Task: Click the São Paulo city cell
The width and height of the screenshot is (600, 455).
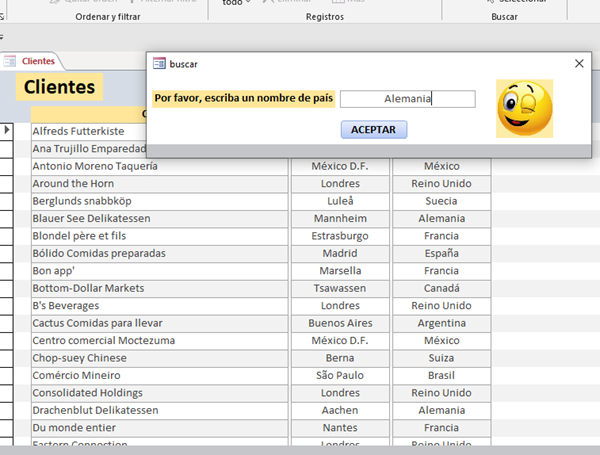Action: point(340,375)
